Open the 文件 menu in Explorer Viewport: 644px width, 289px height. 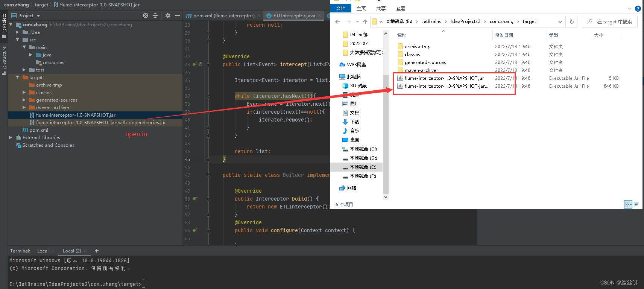pos(341,8)
